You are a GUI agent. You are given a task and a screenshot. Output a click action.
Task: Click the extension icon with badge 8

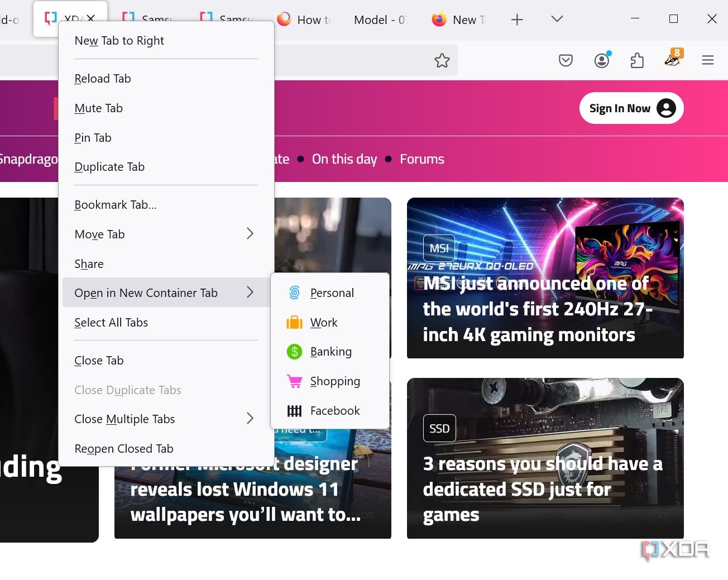coord(673,59)
